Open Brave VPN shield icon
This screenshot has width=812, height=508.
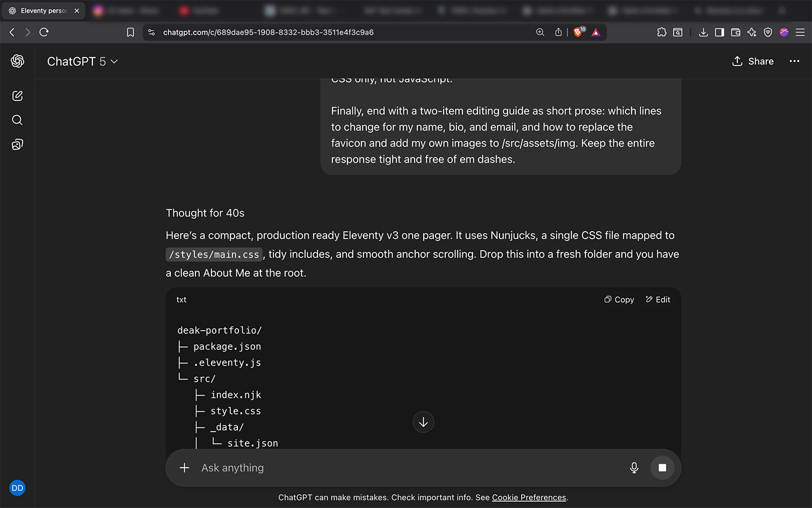(x=768, y=32)
